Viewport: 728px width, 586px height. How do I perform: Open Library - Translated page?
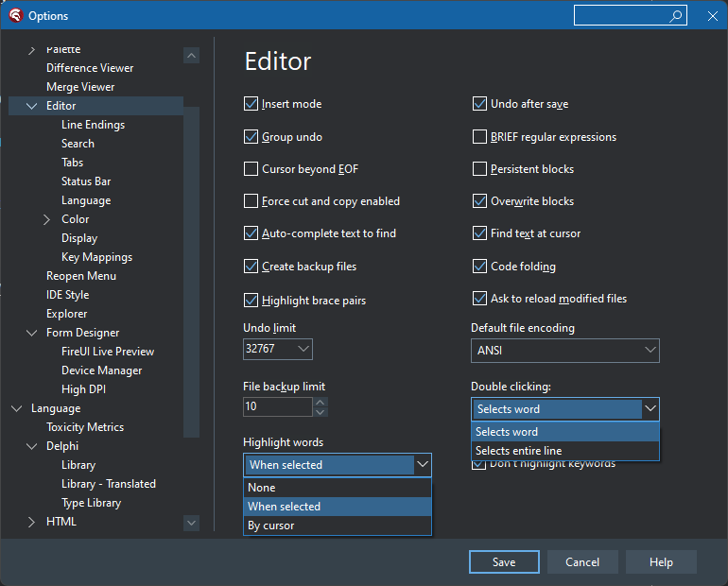click(x=109, y=484)
